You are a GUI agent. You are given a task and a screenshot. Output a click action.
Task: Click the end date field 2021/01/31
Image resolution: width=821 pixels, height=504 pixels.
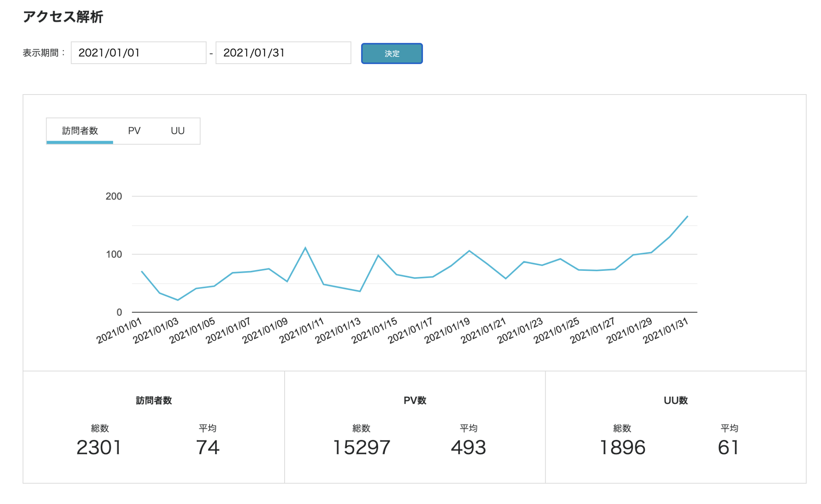tap(283, 53)
